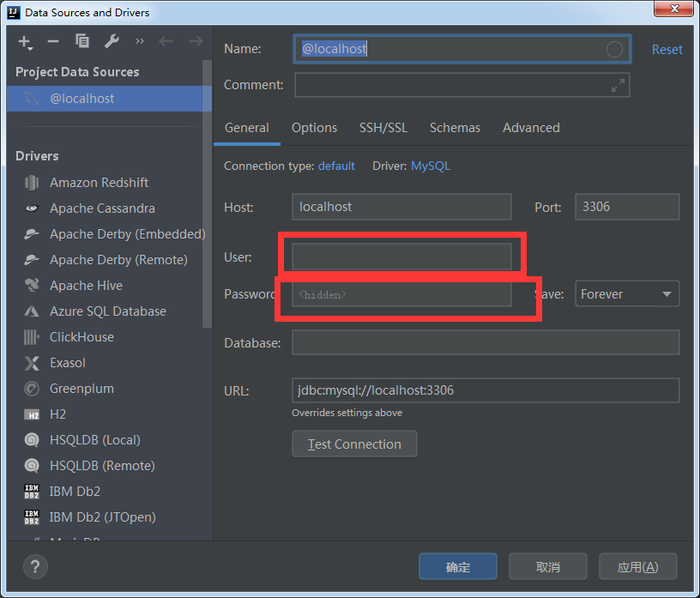700x598 pixels.
Task: Focus the Port input field
Action: (x=627, y=207)
